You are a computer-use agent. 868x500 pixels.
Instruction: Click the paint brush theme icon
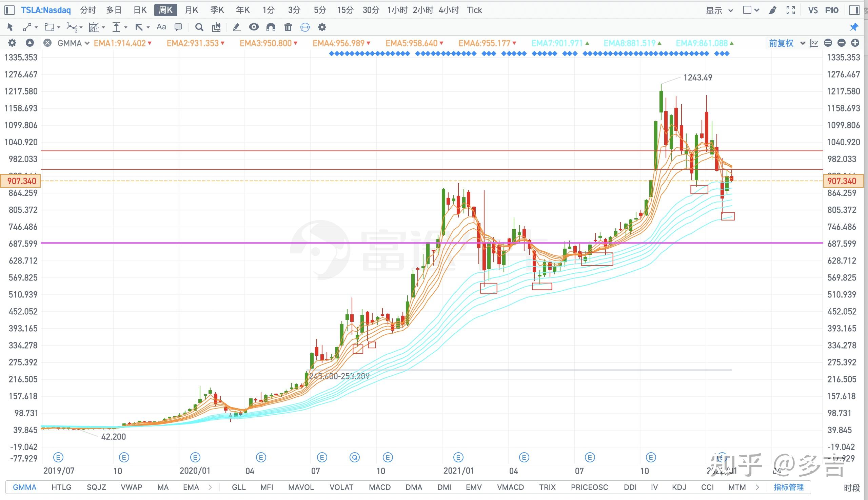click(x=772, y=10)
